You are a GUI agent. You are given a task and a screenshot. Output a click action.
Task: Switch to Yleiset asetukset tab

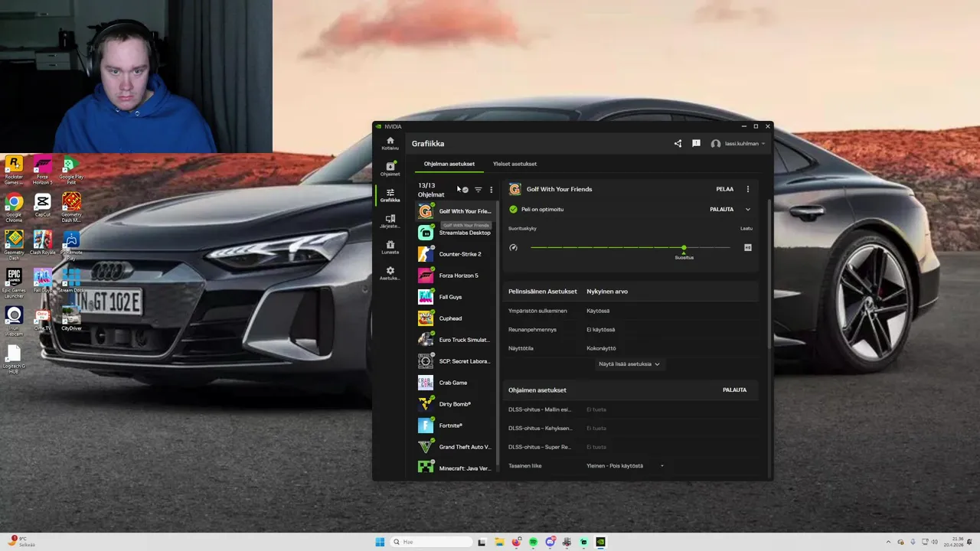point(514,164)
